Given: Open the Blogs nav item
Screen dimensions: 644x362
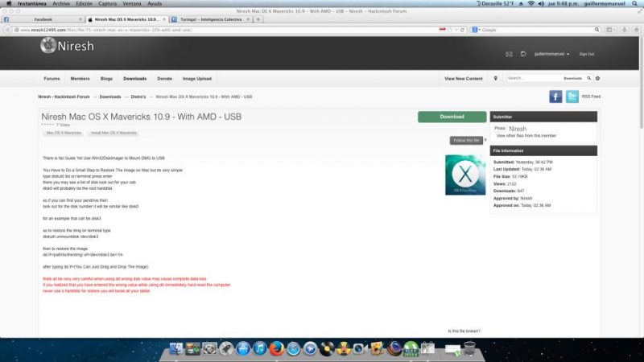Looking at the screenshot, I should [106, 78].
